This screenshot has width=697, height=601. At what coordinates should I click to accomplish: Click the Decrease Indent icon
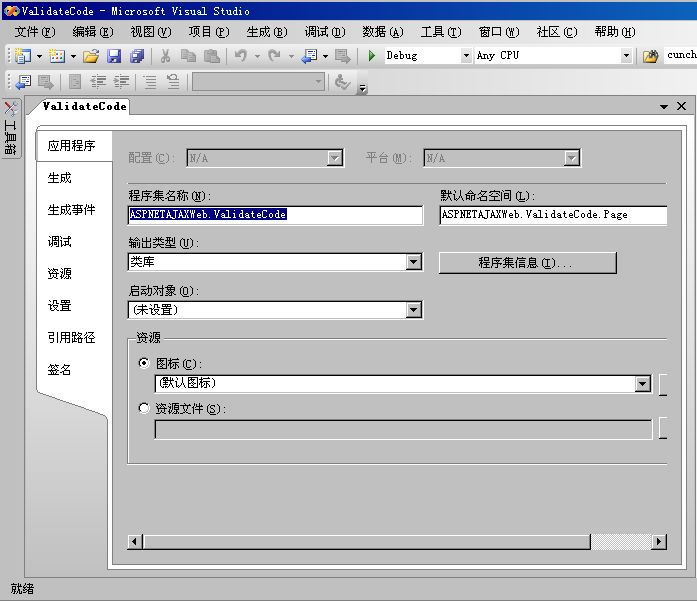pyautogui.click(x=98, y=82)
